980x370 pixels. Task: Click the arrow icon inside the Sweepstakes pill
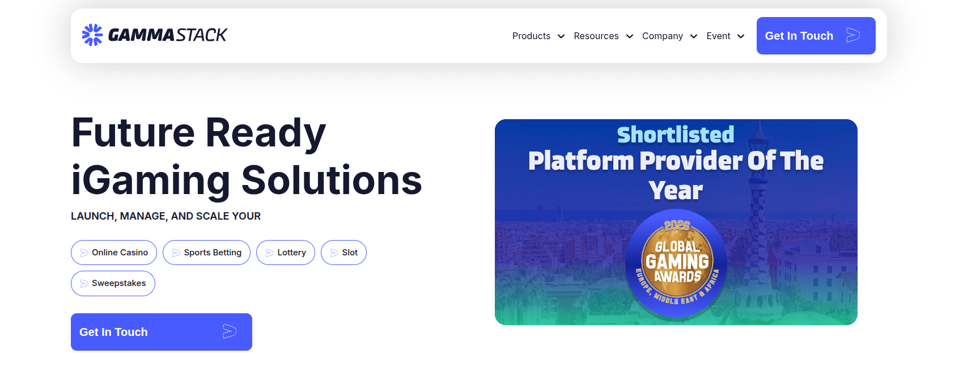point(84,284)
